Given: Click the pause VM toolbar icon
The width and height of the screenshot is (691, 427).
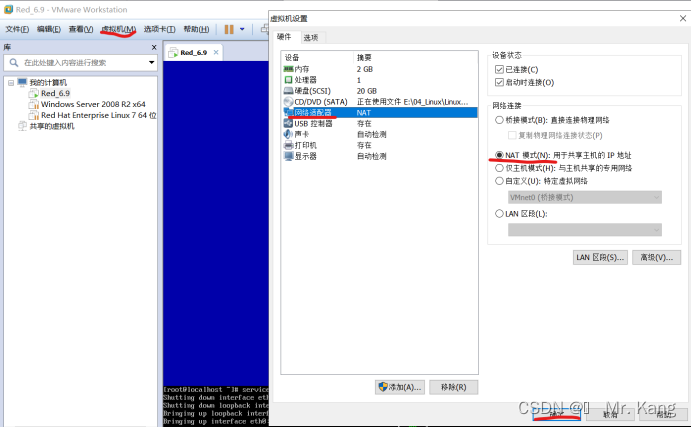Looking at the screenshot, I should point(229,29).
